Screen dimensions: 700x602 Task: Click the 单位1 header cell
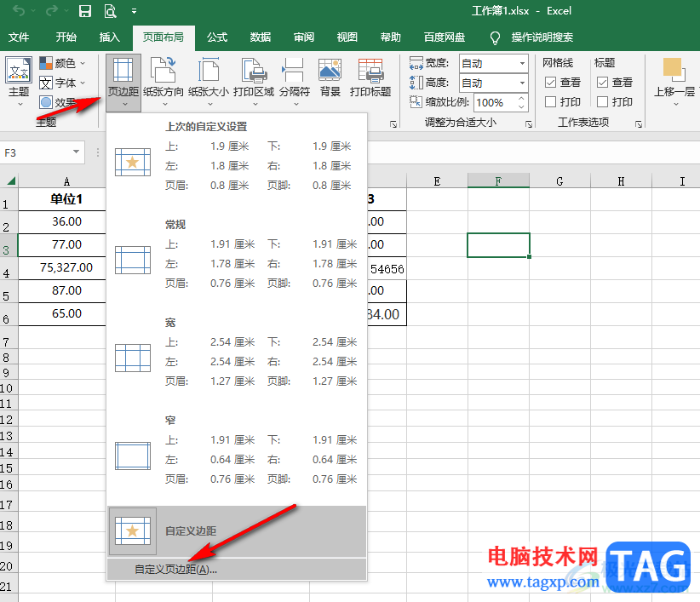pos(66,199)
